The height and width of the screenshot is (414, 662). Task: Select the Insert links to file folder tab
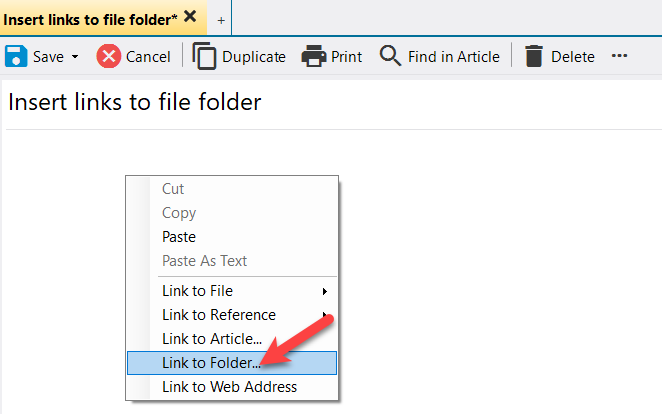90,18
